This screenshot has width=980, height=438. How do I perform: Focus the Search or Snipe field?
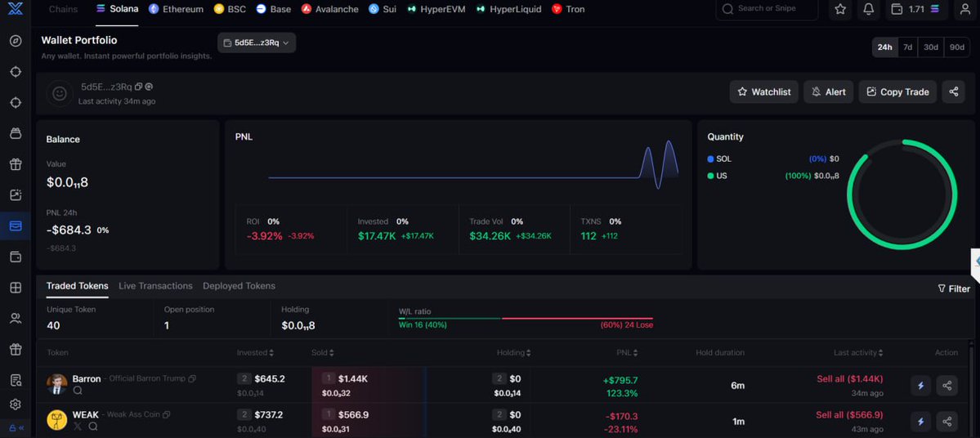click(x=767, y=9)
